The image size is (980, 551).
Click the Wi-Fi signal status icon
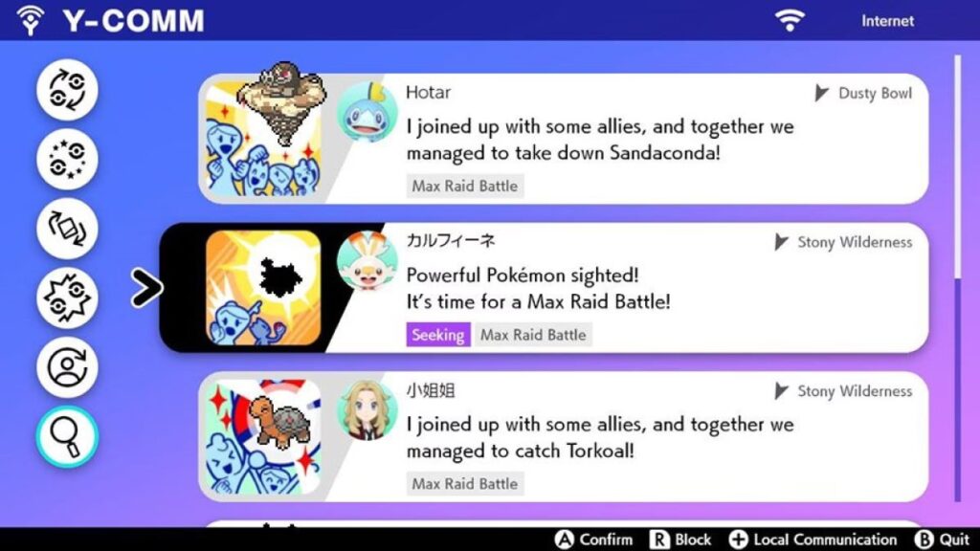790,20
